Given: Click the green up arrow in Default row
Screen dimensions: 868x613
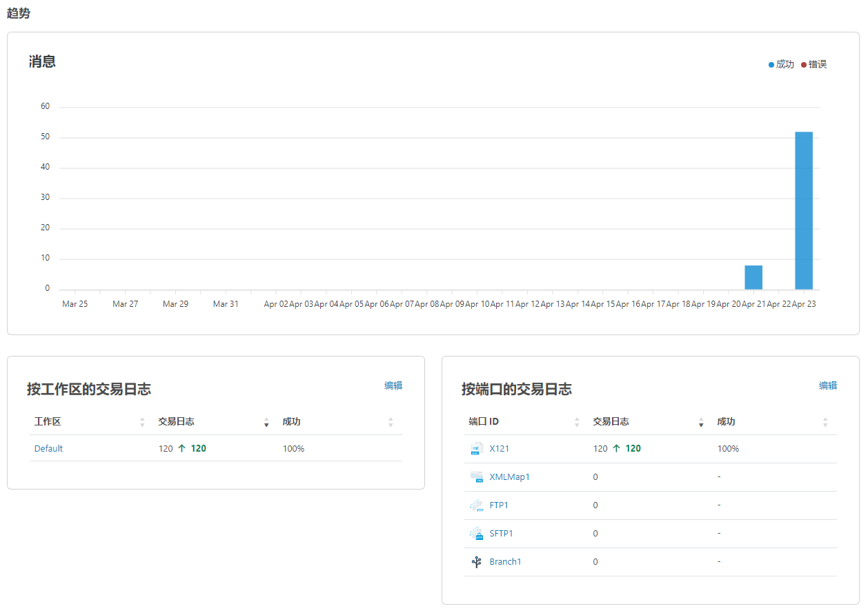Looking at the screenshot, I should 182,448.
